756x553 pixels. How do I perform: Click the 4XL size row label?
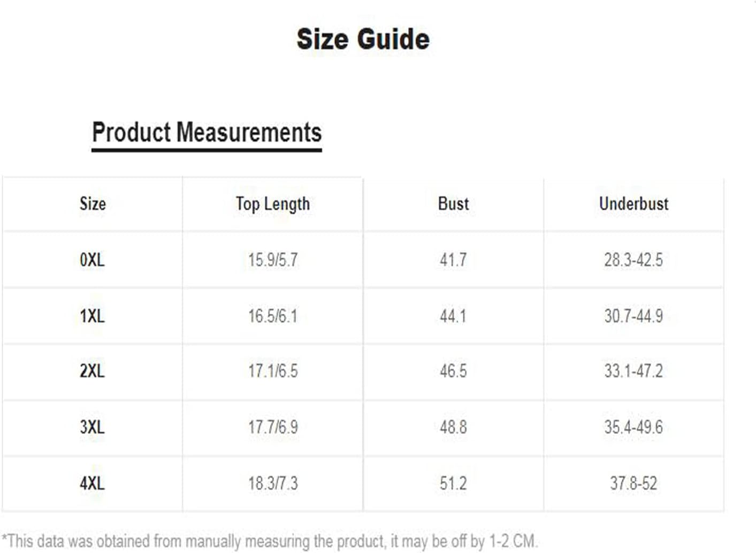(92, 483)
